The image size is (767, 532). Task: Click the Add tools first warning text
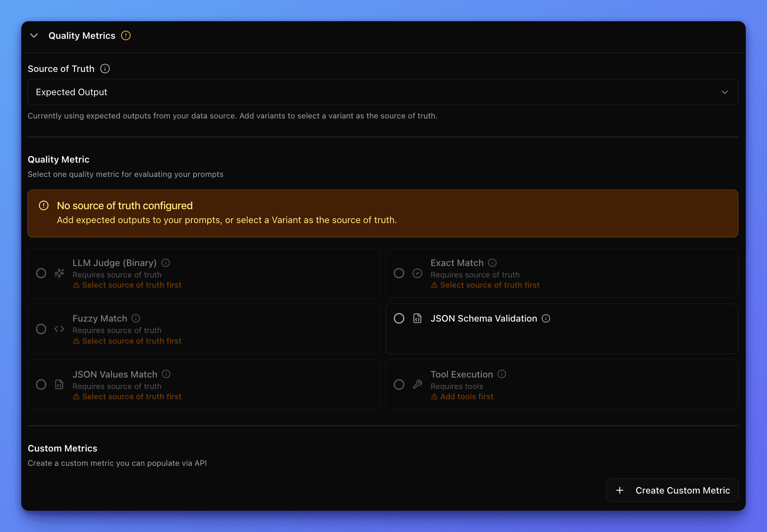(x=466, y=396)
